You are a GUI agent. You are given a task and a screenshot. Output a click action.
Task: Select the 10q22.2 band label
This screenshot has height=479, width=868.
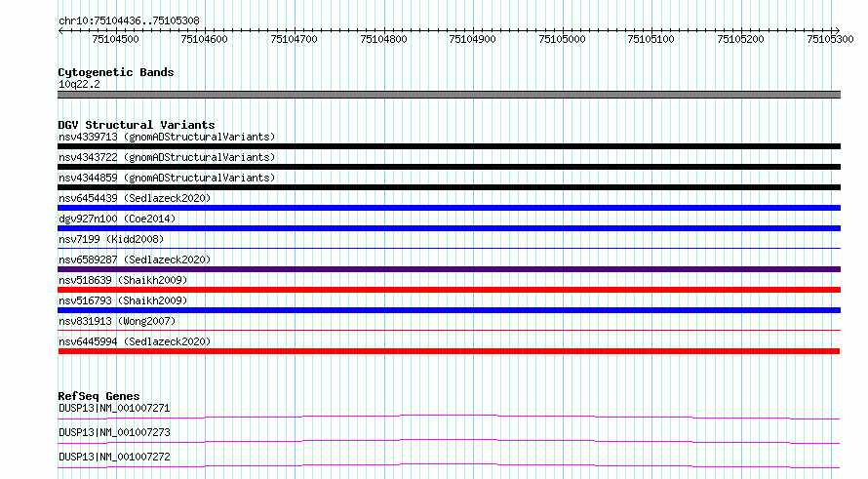pos(79,84)
